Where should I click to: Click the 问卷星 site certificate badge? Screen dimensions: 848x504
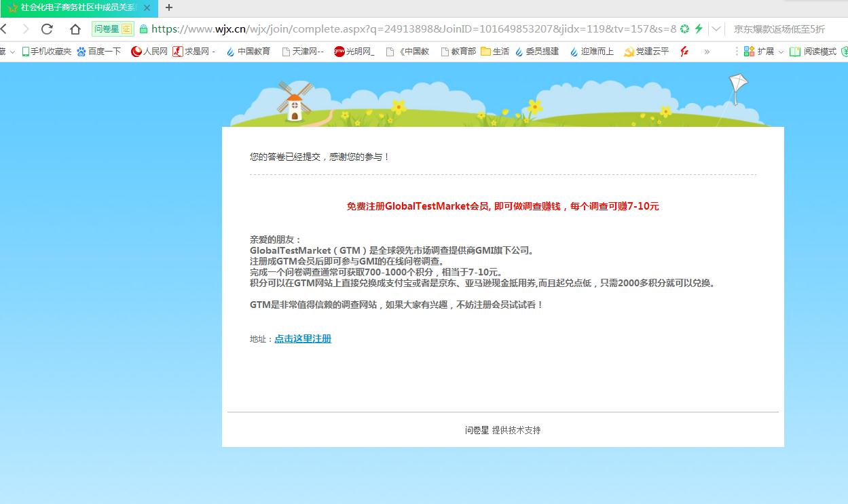pyautogui.click(x=113, y=28)
